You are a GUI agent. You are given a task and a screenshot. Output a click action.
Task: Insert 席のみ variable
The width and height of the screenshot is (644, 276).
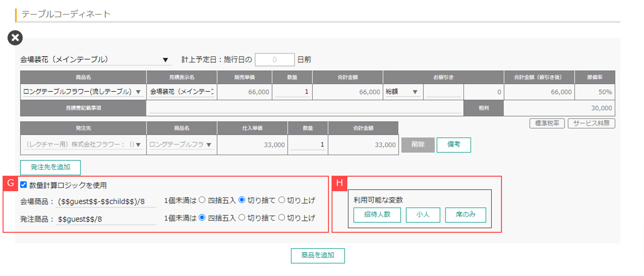tap(465, 215)
